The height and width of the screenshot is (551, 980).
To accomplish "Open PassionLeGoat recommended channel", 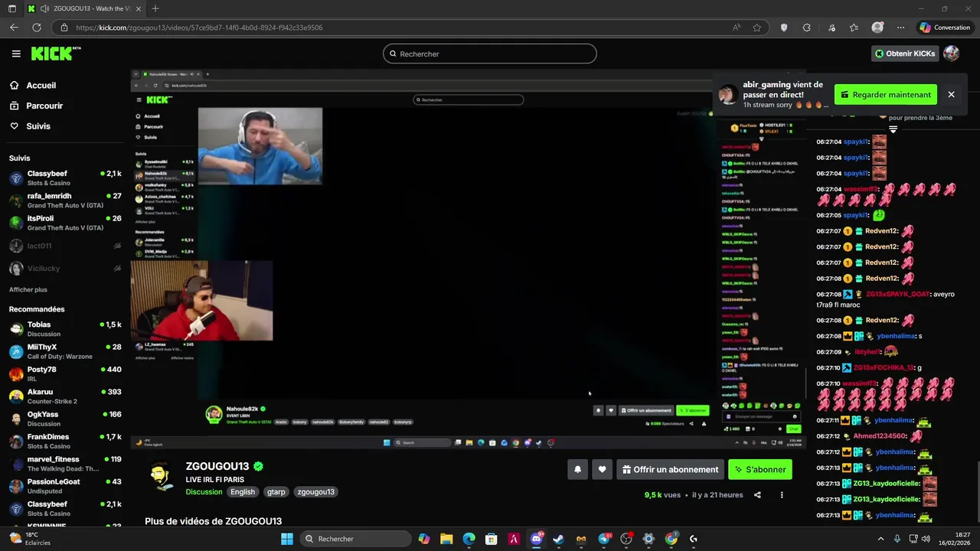I will (x=64, y=486).
